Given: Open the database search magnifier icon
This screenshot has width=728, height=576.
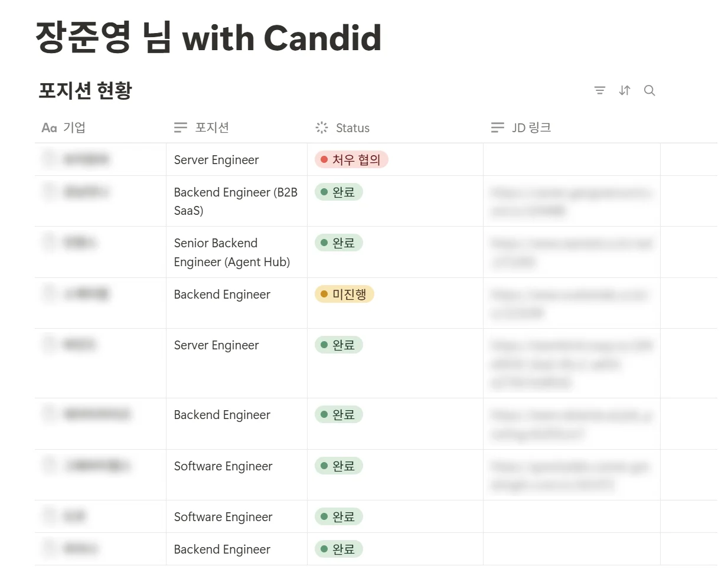Looking at the screenshot, I should point(649,90).
